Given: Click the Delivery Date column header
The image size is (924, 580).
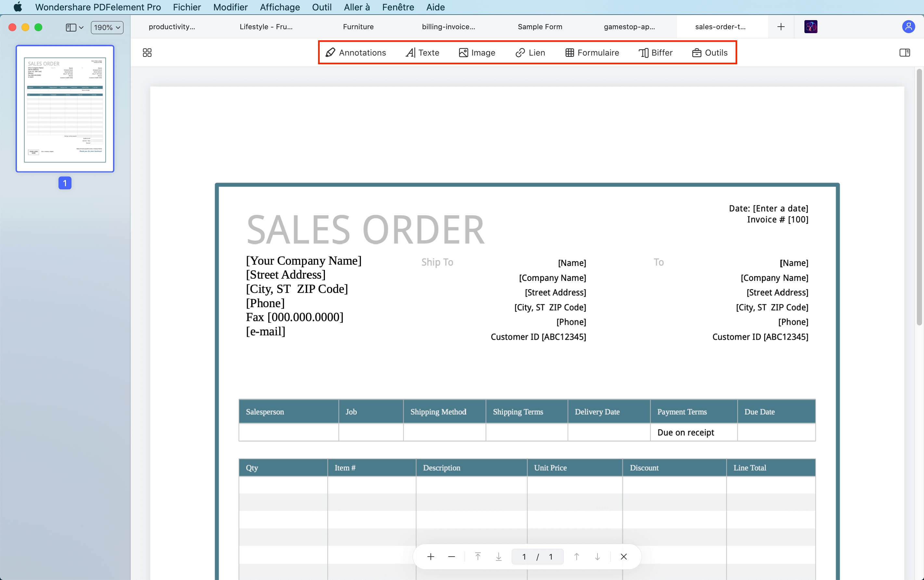Looking at the screenshot, I should click(x=609, y=411).
